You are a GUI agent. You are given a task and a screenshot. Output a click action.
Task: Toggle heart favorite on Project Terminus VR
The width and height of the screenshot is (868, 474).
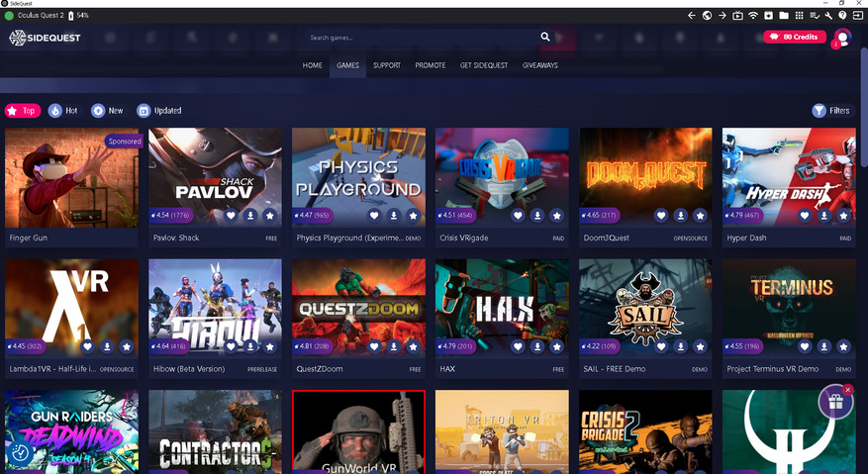(x=805, y=346)
